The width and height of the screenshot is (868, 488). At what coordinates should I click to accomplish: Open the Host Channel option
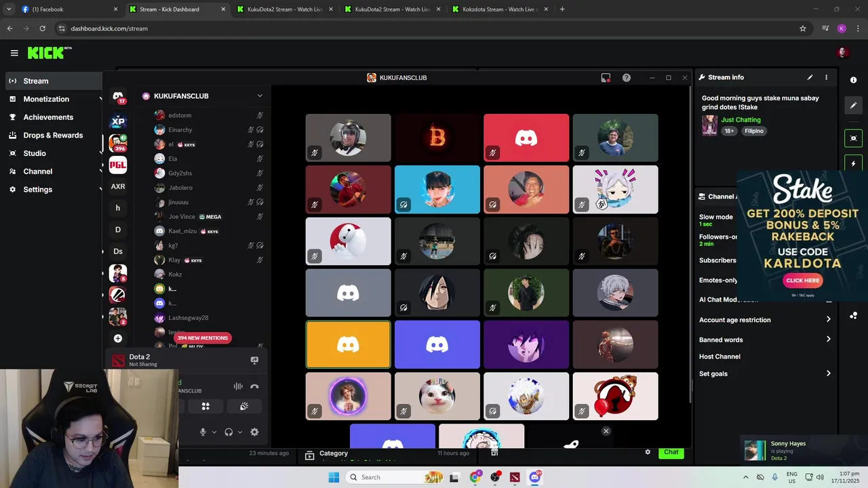tap(719, 357)
